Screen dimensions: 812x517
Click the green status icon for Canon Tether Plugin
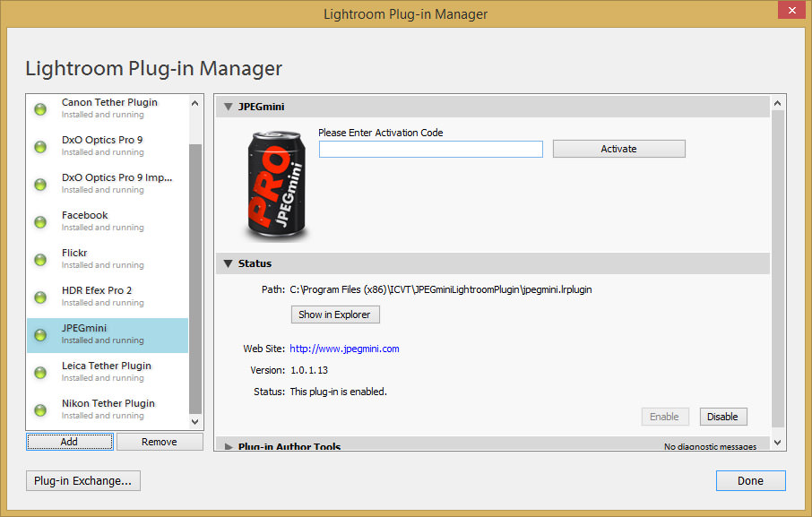coord(40,109)
